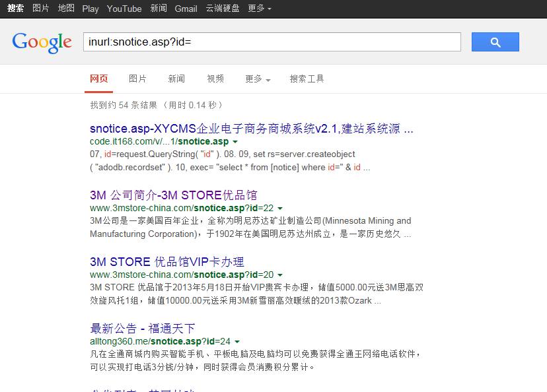
Task: Click the alltong360.me/snotice.asp?id=24 URL text
Action: coord(160,341)
